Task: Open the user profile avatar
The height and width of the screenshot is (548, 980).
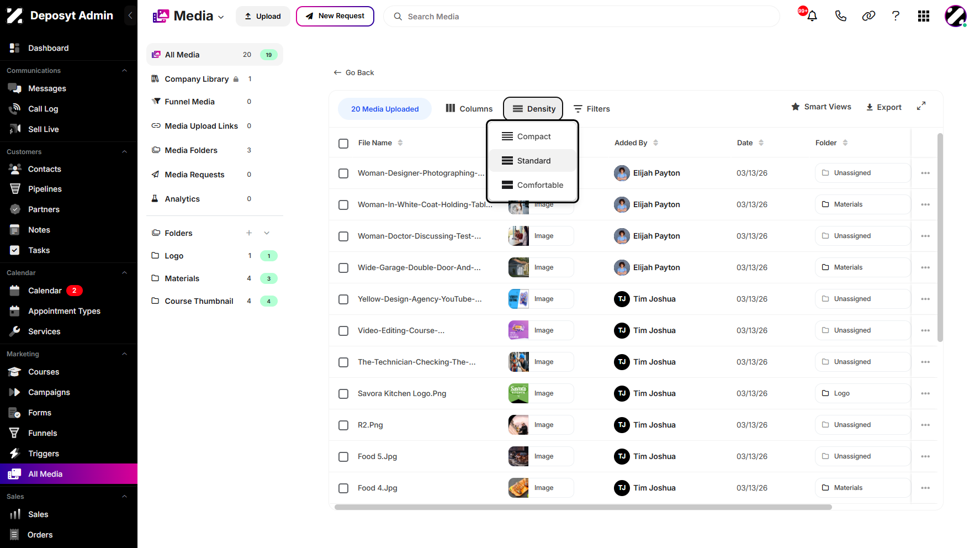Action: coord(955,16)
